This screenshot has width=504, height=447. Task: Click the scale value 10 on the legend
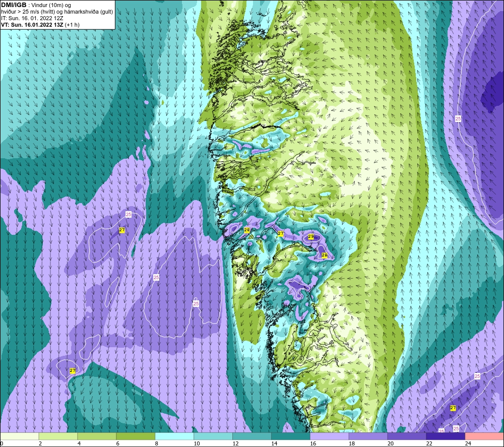(197, 443)
